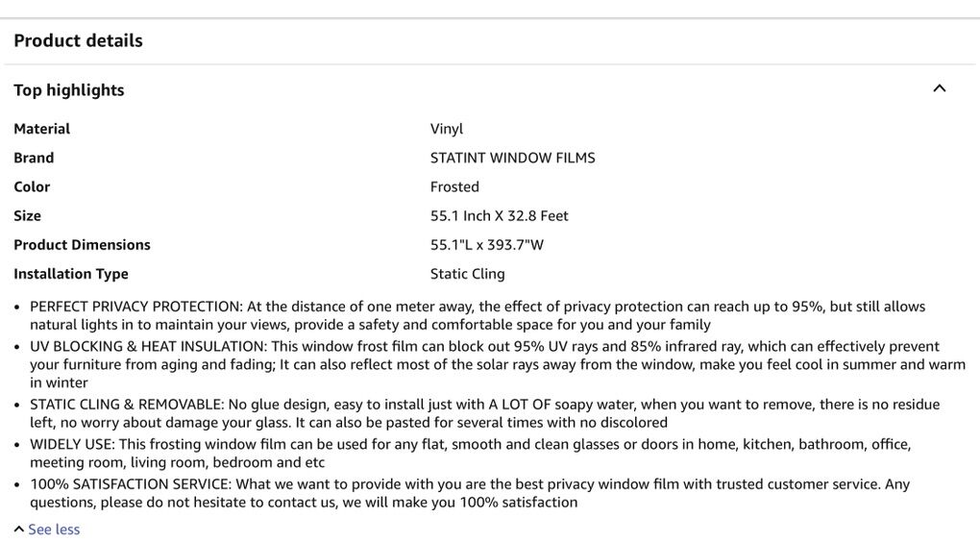Click the up caret beside See less
The width and height of the screenshot is (980, 542).
click(19, 530)
